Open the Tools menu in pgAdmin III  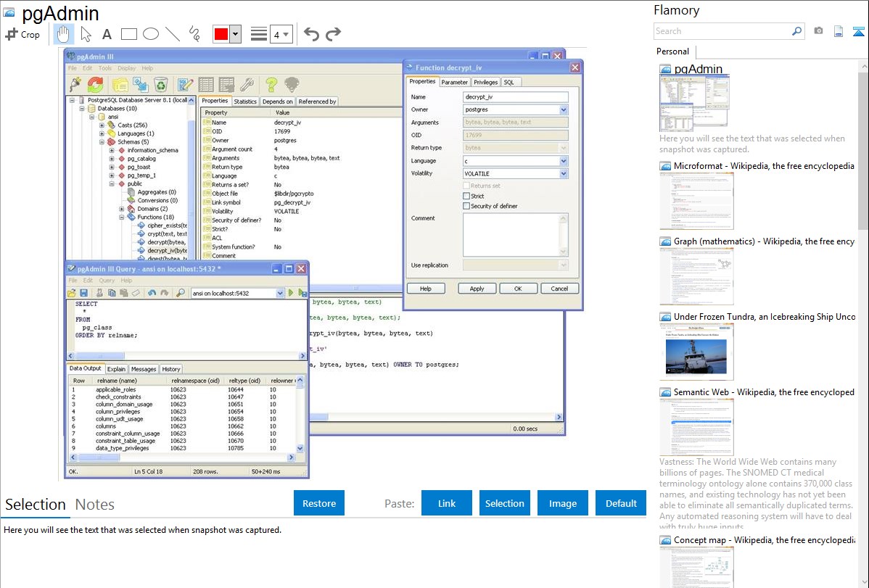pyautogui.click(x=104, y=68)
